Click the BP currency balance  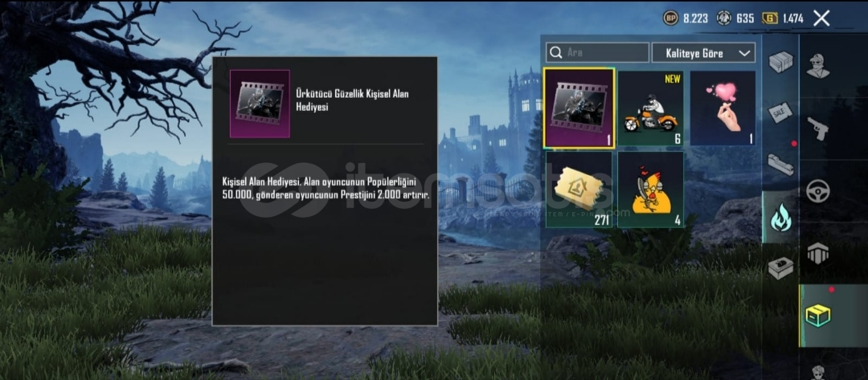click(x=686, y=18)
